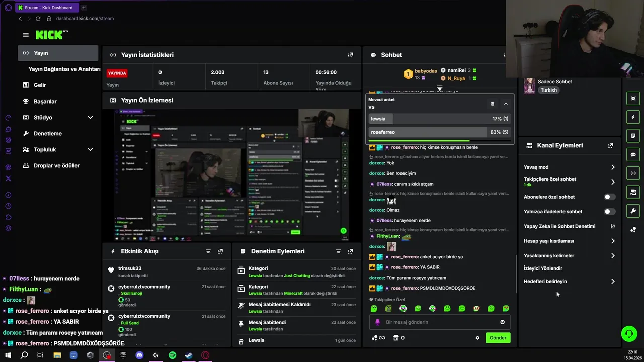
Task: Pop out the Etkinlik Akışı panel
Action: 220,251
